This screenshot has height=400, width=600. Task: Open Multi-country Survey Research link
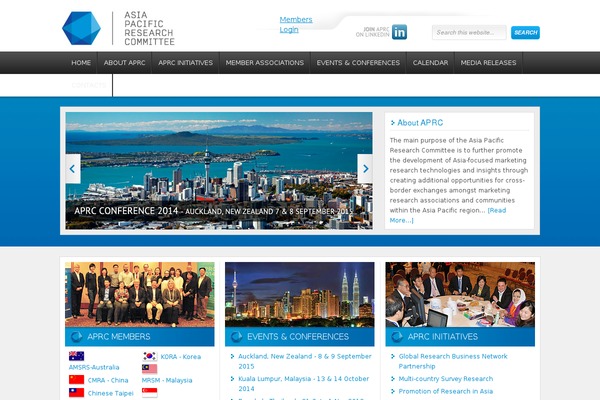[x=446, y=379]
